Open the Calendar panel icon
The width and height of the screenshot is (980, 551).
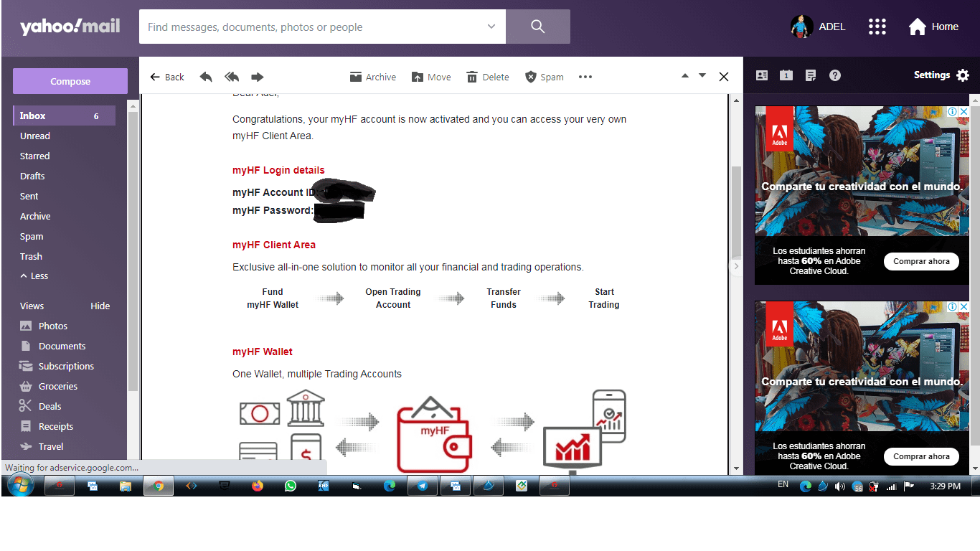786,75
